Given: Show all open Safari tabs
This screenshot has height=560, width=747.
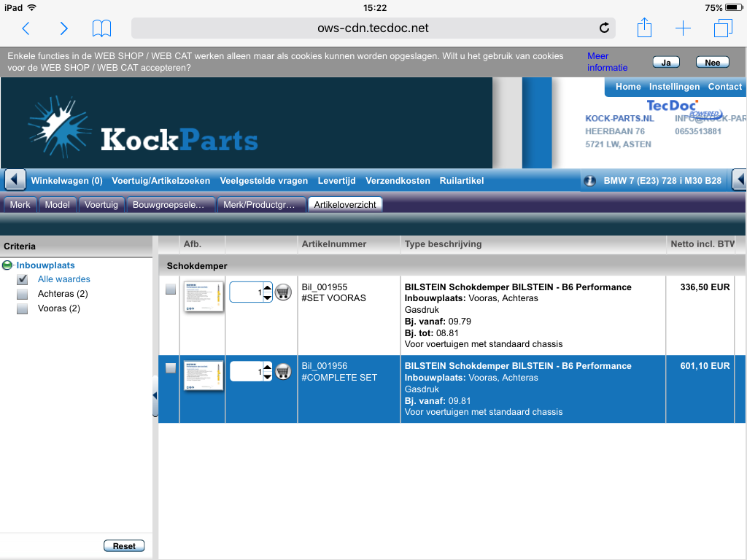Looking at the screenshot, I should coord(723,28).
